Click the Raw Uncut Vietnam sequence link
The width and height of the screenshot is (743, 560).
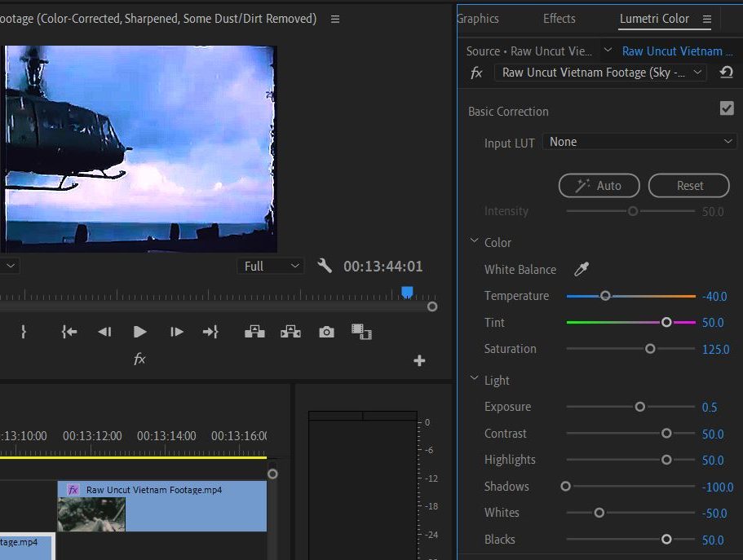(x=678, y=51)
